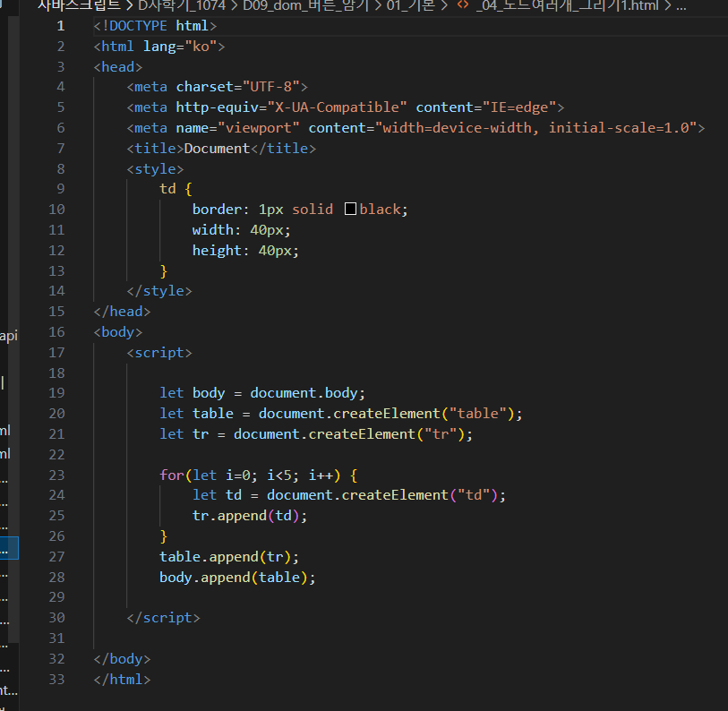Click the closing </head> tag
Image resolution: width=728 pixels, height=711 pixels.
pyautogui.click(x=122, y=311)
